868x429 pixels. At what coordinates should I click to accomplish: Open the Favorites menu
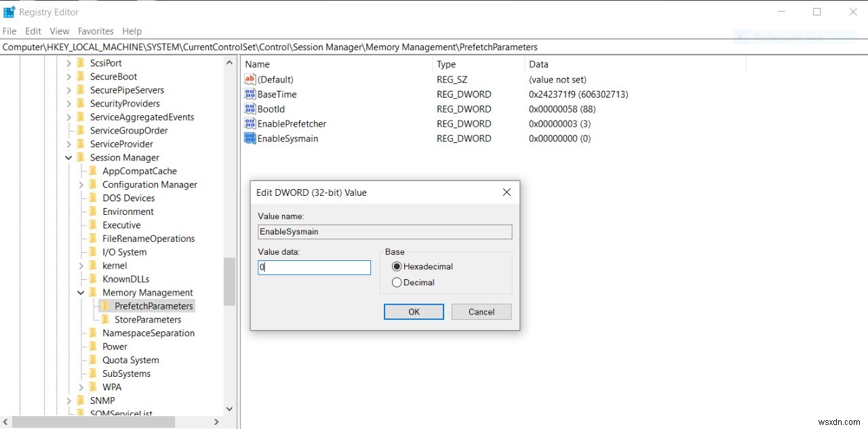[96, 31]
